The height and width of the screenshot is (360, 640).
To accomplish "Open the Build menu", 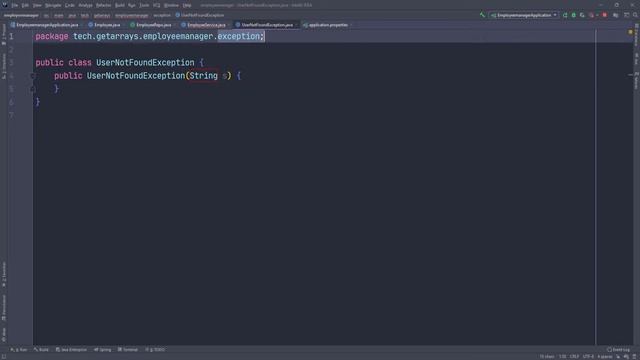I will (120, 5).
